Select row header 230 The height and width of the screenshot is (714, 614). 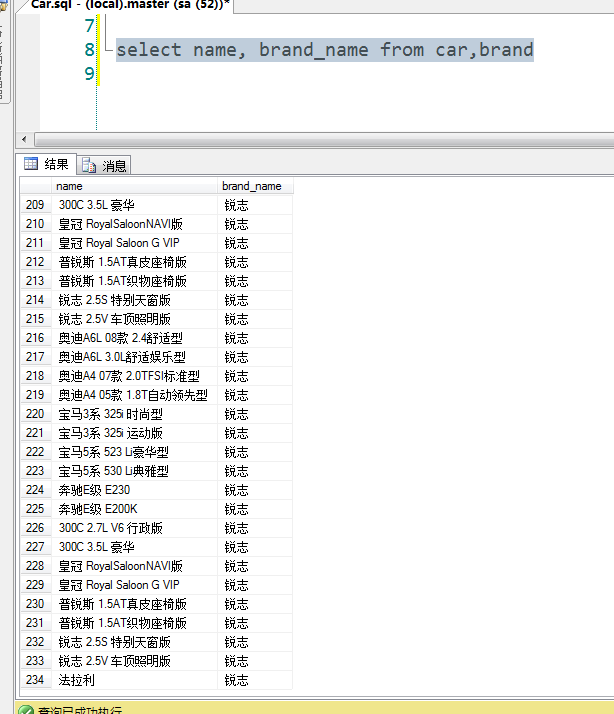pyautogui.click(x=36, y=604)
